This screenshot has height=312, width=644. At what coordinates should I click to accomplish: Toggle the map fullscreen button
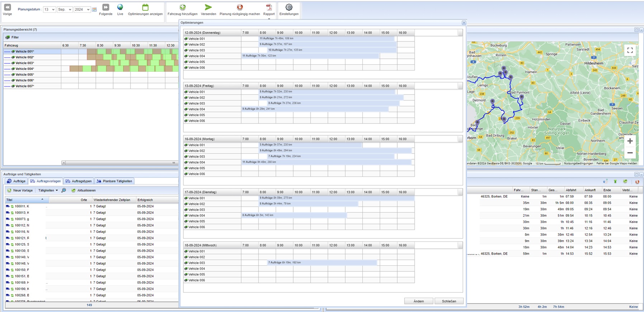tap(630, 51)
